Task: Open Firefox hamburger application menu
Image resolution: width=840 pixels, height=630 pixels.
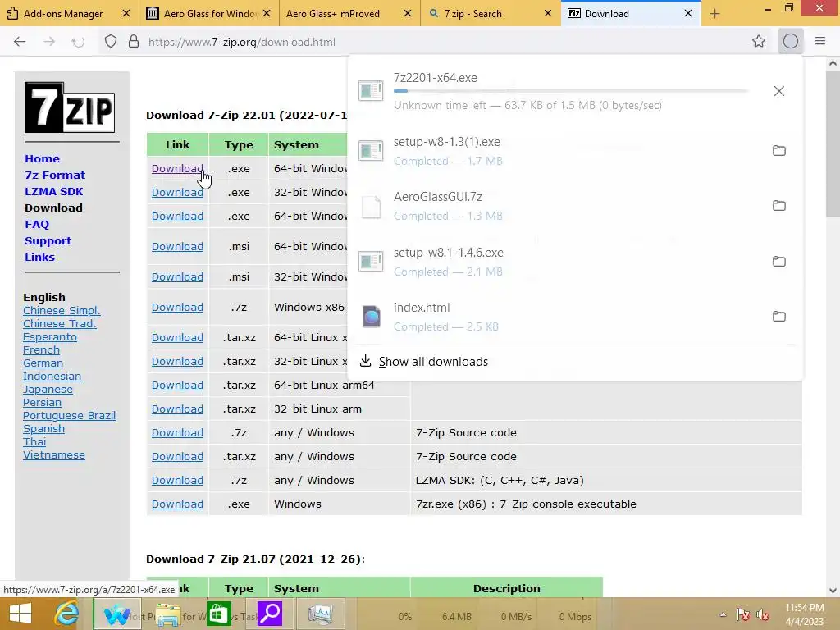Action: [x=820, y=41]
